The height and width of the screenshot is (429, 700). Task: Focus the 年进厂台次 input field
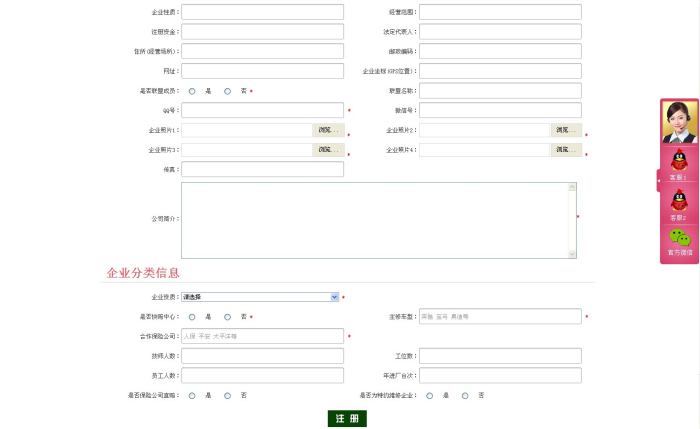[x=500, y=375]
